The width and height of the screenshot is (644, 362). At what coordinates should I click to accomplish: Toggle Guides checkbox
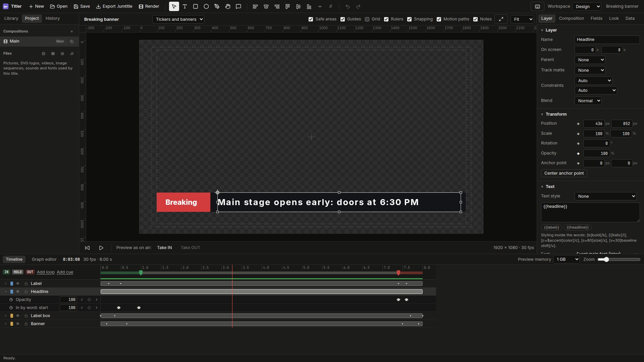click(x=343, y=19)
